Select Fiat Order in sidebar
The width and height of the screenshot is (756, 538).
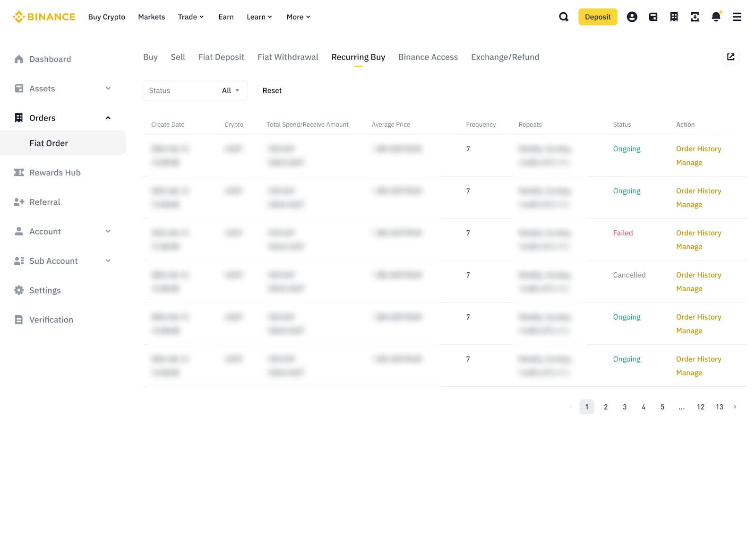click(63, 143)
